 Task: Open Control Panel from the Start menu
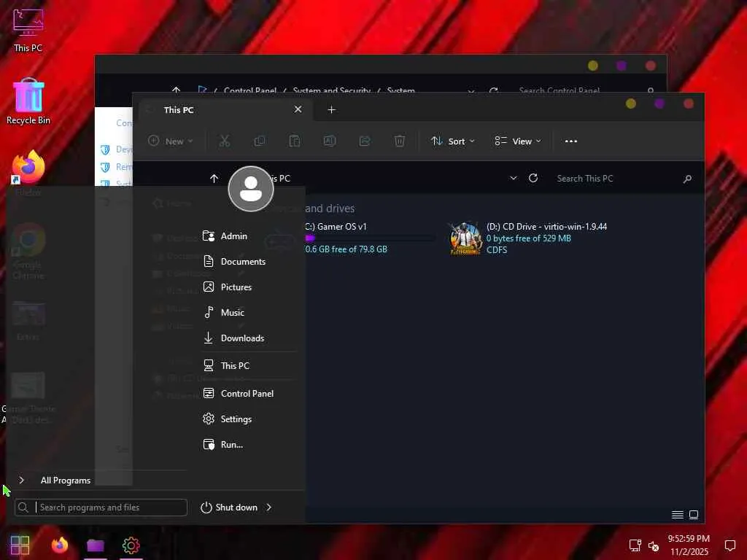(239, 393)
